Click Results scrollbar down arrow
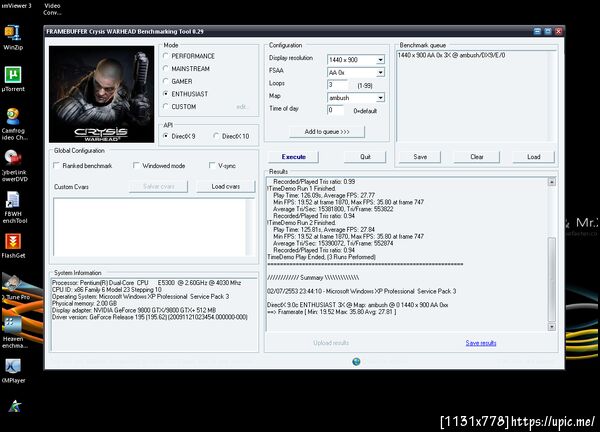Screen dimensions: 600x432 click(551, 327)
